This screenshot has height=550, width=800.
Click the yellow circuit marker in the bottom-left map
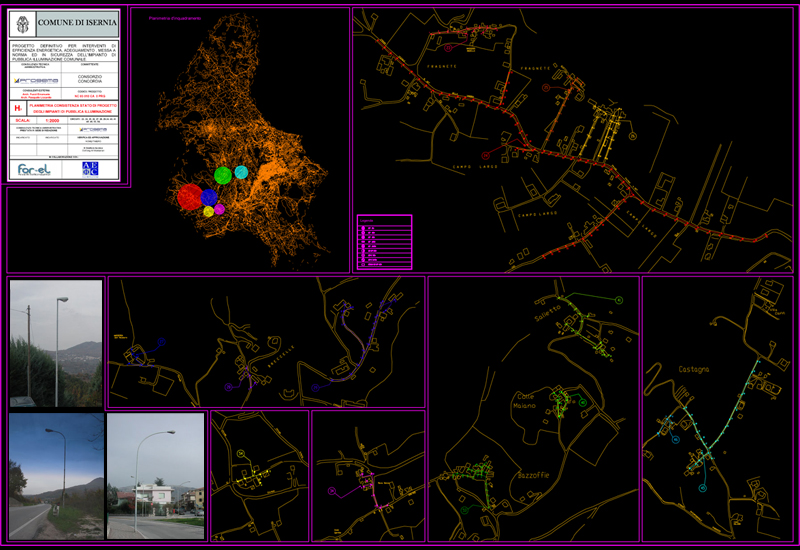coord(240,453)
